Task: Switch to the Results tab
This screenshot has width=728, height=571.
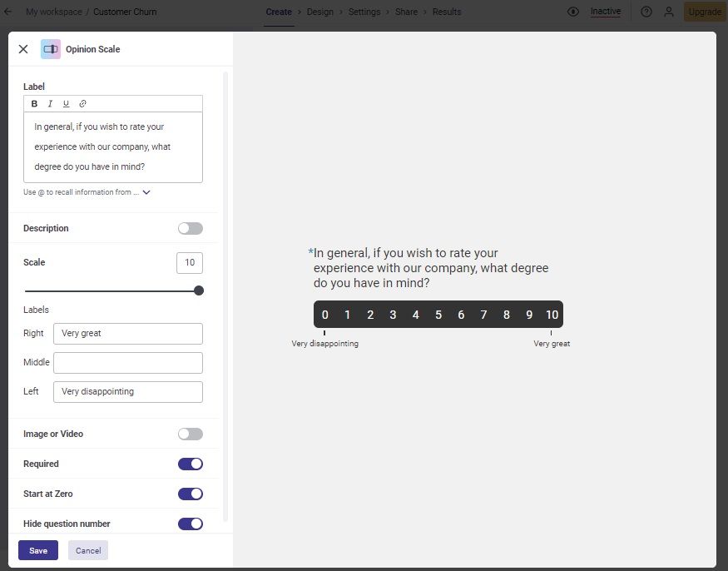Action: tap(447, 12)
